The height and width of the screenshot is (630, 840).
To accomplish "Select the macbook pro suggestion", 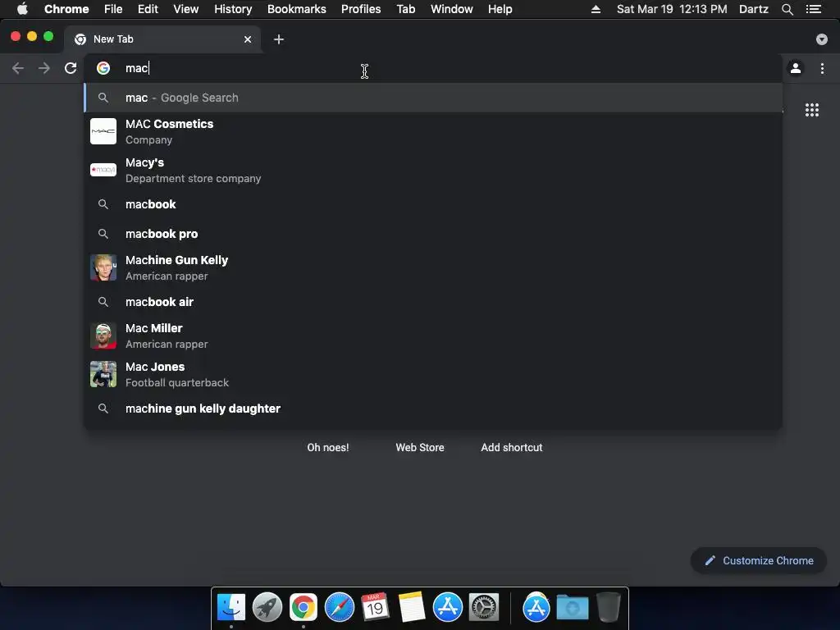I will click(x=433, y=234).
